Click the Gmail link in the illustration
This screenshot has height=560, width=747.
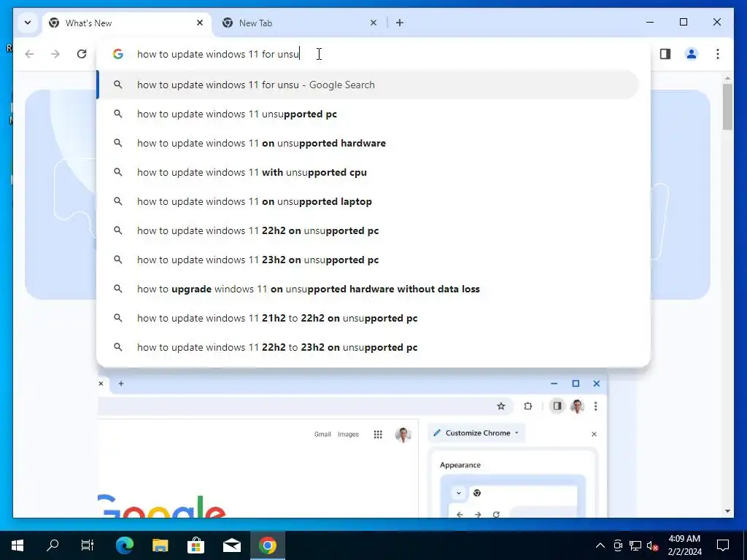coord(322,435)
